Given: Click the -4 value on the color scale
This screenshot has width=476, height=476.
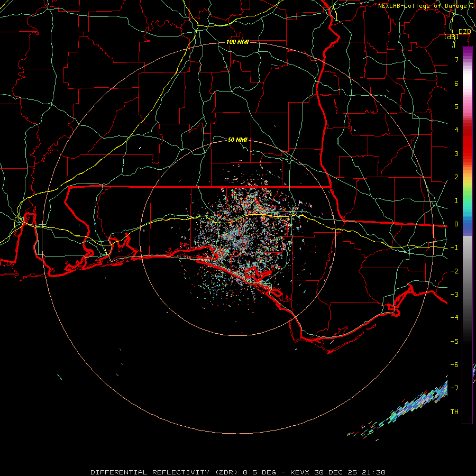Looking at the screenshot, I should click(x=454, y=318).
